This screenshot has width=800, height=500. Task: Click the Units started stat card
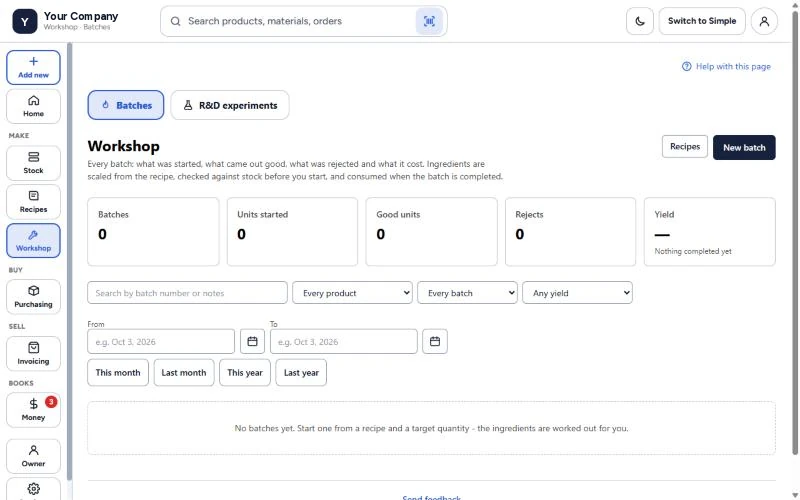point(292,232)
